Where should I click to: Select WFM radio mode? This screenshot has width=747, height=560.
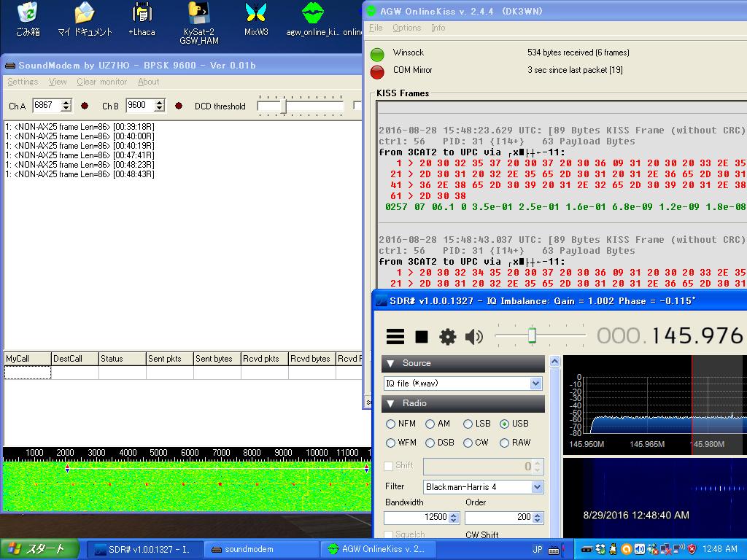pos(401,443)
